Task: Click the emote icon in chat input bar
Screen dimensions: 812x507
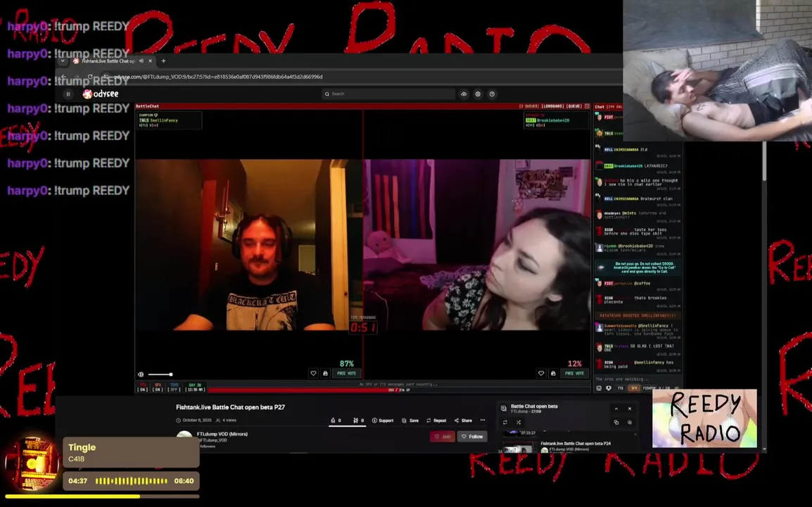Action: [600, 388]
